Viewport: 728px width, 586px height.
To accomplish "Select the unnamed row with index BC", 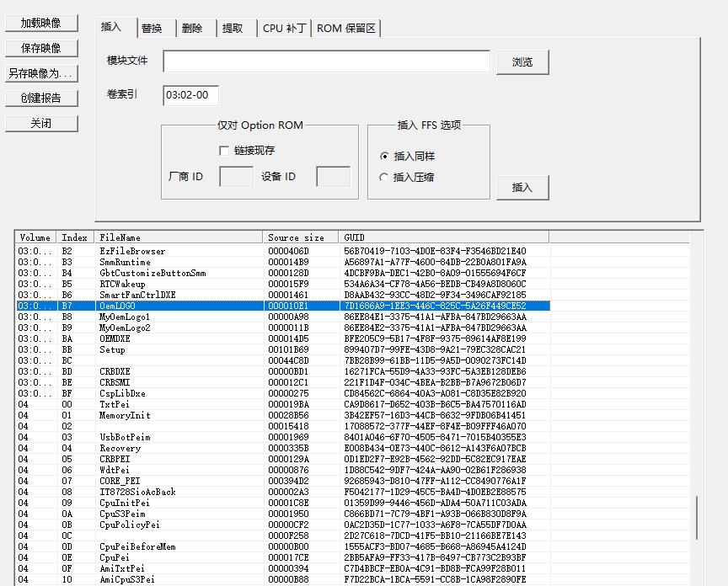I will click(x=283, y=360).
